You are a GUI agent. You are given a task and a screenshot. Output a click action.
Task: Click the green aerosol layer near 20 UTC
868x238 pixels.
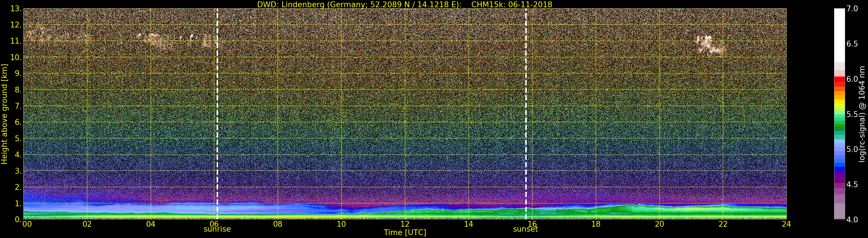(659, 212)
